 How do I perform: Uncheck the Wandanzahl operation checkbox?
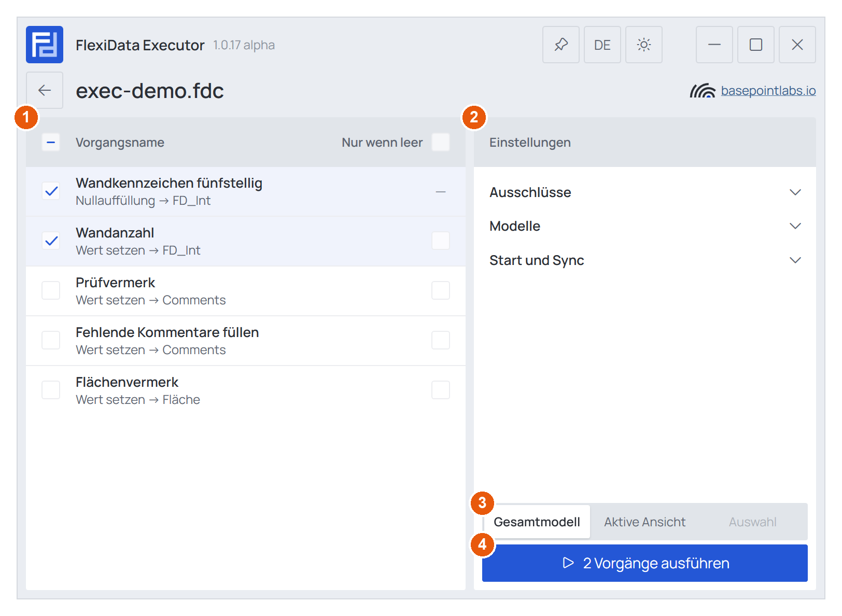pos(51,241)
